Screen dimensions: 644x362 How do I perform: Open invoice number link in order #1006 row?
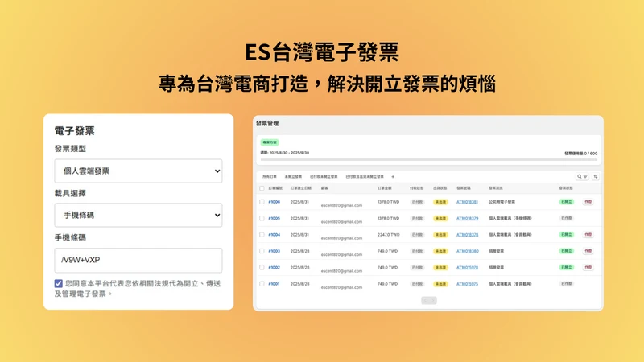coord(467,202)
